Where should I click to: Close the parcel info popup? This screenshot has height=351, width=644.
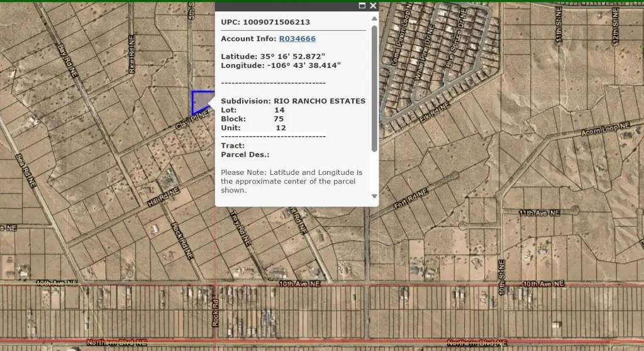pos(373,6)
